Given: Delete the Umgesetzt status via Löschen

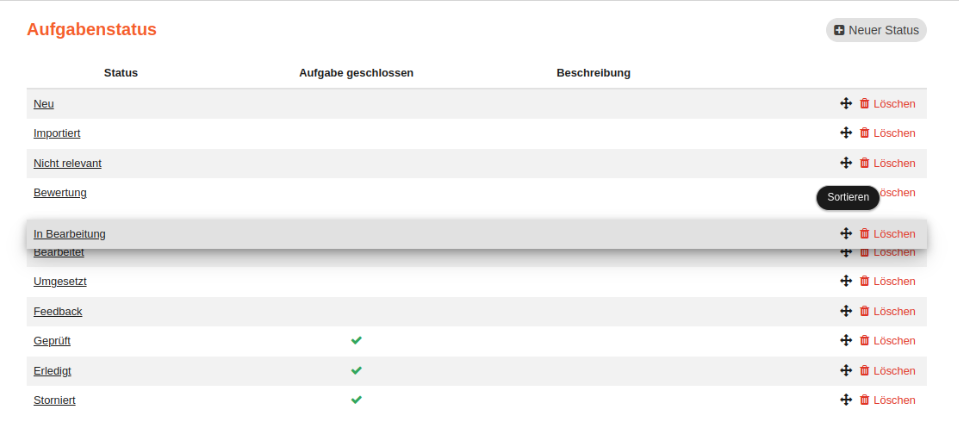Looking at the screenshot, I should pyautogui.click(x=894, y=281).
